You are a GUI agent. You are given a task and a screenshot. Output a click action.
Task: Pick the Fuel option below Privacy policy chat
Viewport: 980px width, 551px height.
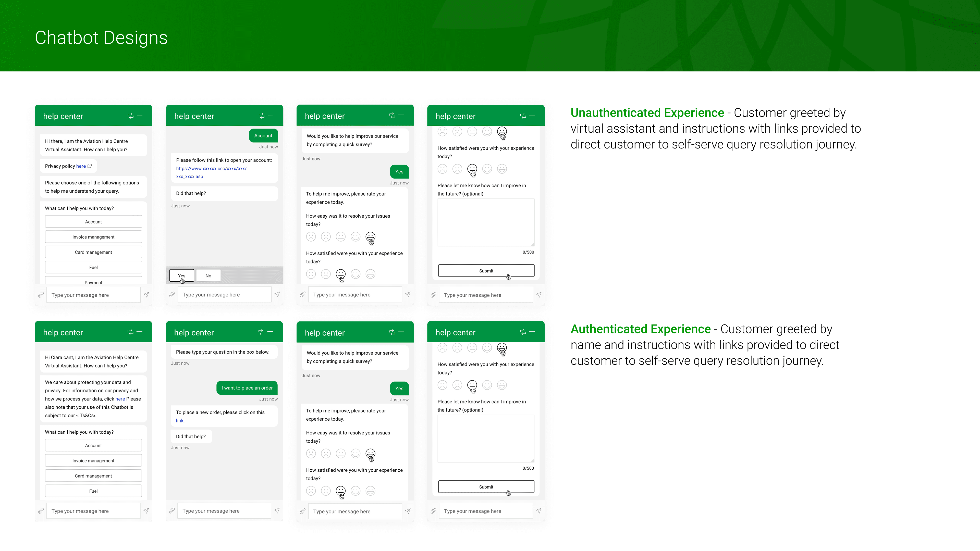point(93,267)
